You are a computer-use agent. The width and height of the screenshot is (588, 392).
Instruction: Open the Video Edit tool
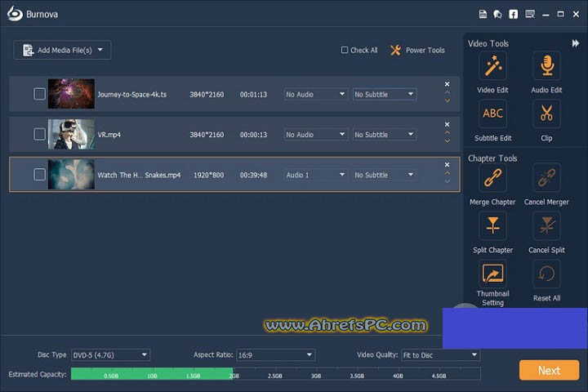[x=492, y=66]
